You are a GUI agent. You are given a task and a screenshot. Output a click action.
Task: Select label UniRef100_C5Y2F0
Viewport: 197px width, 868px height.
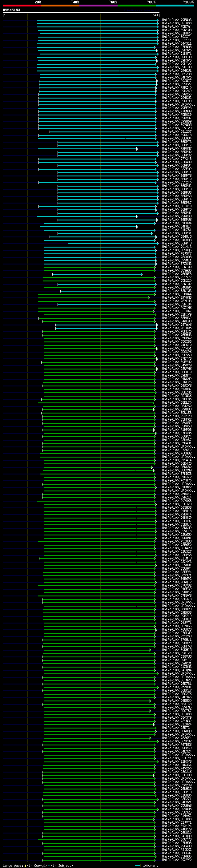[177, 183]
